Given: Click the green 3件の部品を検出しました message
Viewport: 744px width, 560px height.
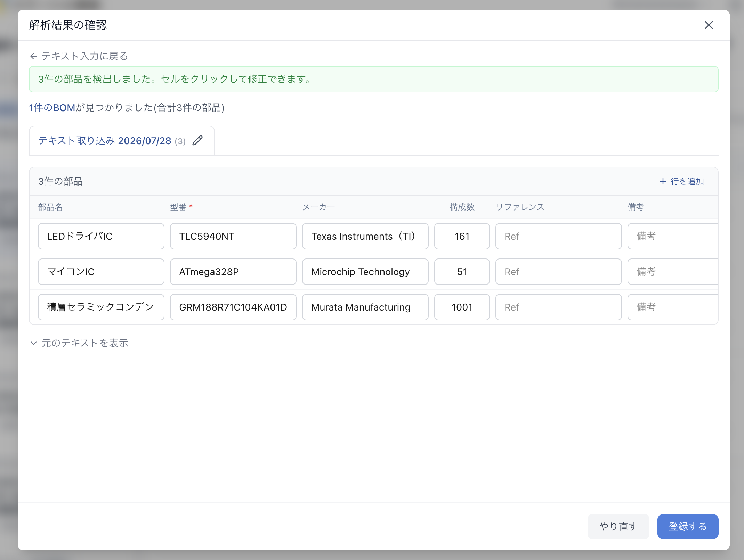Looking at the screenshot, I should click(373, 79).
